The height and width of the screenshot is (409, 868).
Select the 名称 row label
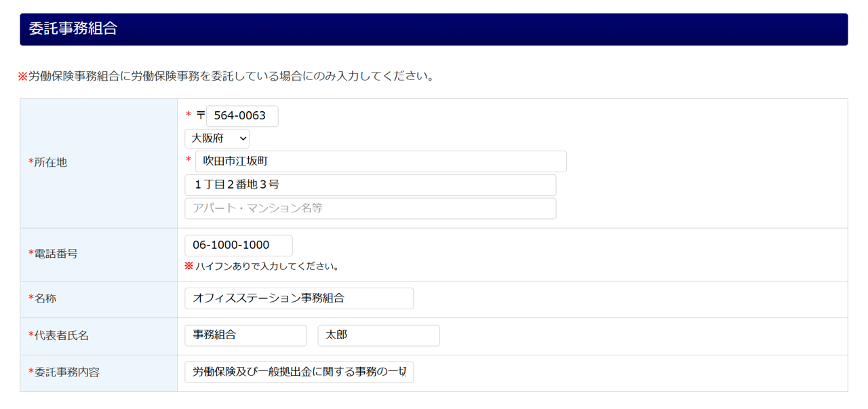(x=45, y=298)
